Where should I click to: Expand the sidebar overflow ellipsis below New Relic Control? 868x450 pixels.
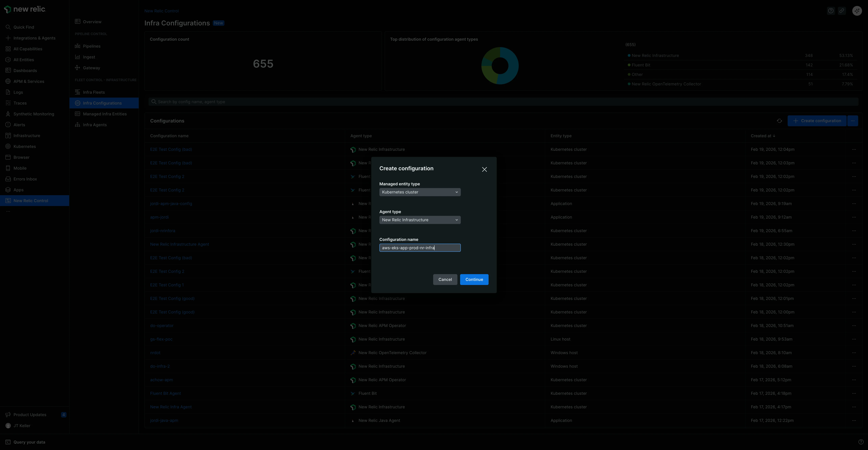pyautogui.click(x=8, y=211)
